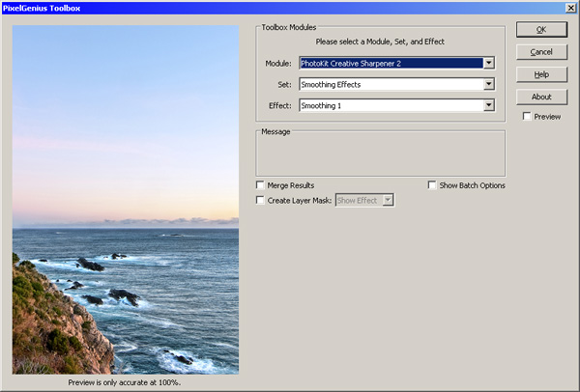Click the Smoothing Effects set field
The height and width of the screenshot is (392, 580).
(x=390, y=84)
